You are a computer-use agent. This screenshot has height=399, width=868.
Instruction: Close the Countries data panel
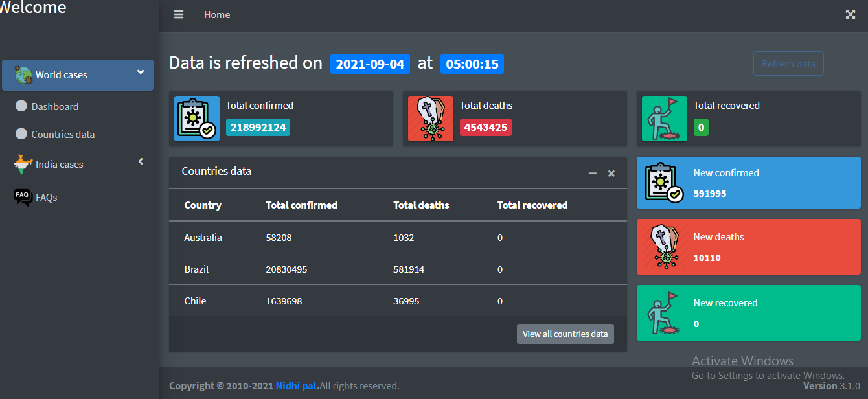pyautogui.click(x=611, y=174)
